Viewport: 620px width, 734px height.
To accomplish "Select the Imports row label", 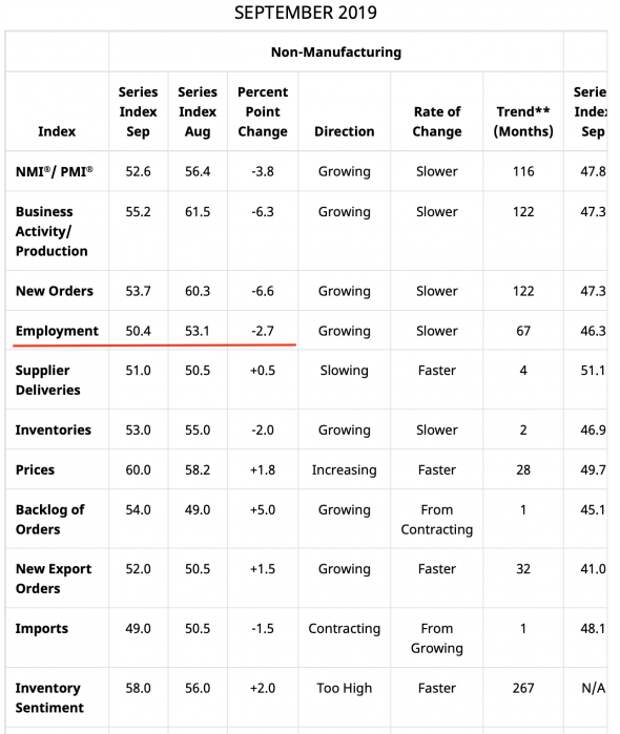I will coord(42,629).
